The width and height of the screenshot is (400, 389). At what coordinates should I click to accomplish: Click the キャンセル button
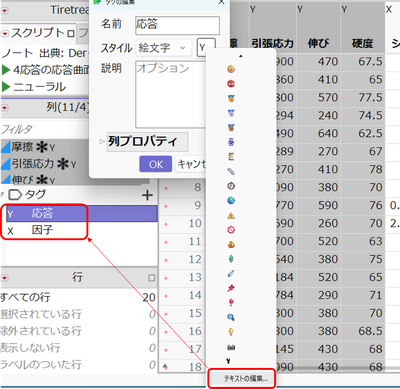(x=191, y=164)
